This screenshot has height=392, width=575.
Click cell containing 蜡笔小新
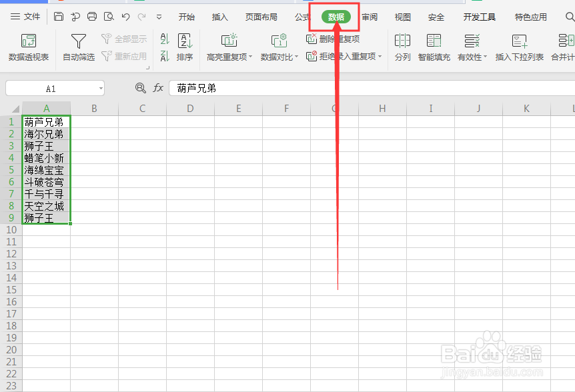click(46, 158)
